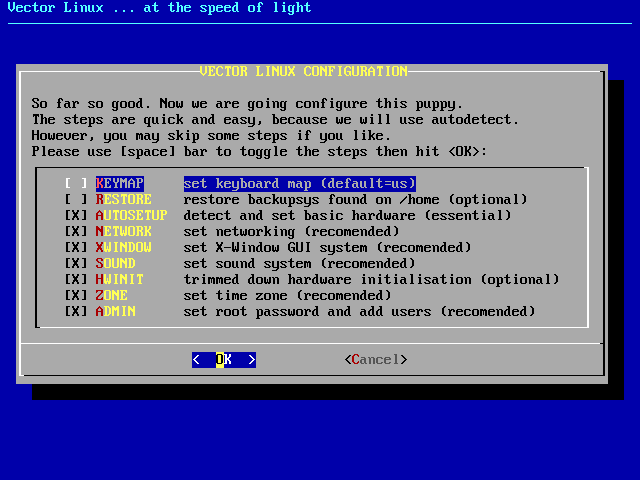Click the Cancel button
Image resolution: width=640 pixels, height=480 pixels.
(x=375, y=360)
